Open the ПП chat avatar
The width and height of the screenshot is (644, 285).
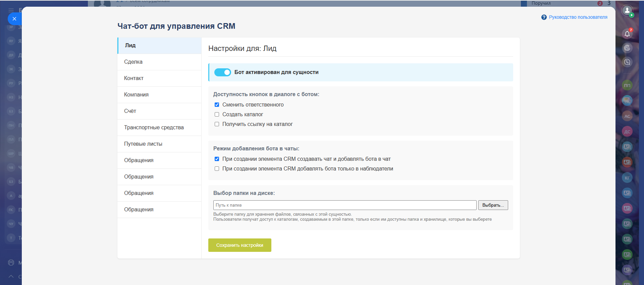(x=627, y=85)
